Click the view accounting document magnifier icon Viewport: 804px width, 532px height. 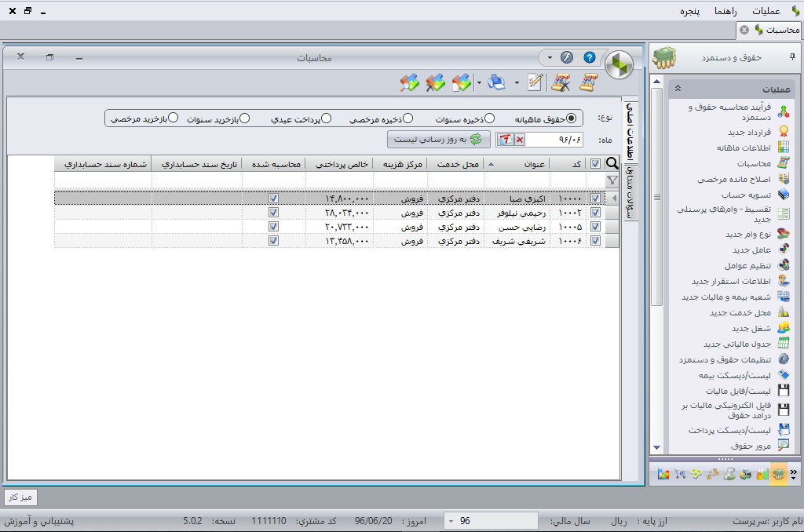(x=409, y=82)
